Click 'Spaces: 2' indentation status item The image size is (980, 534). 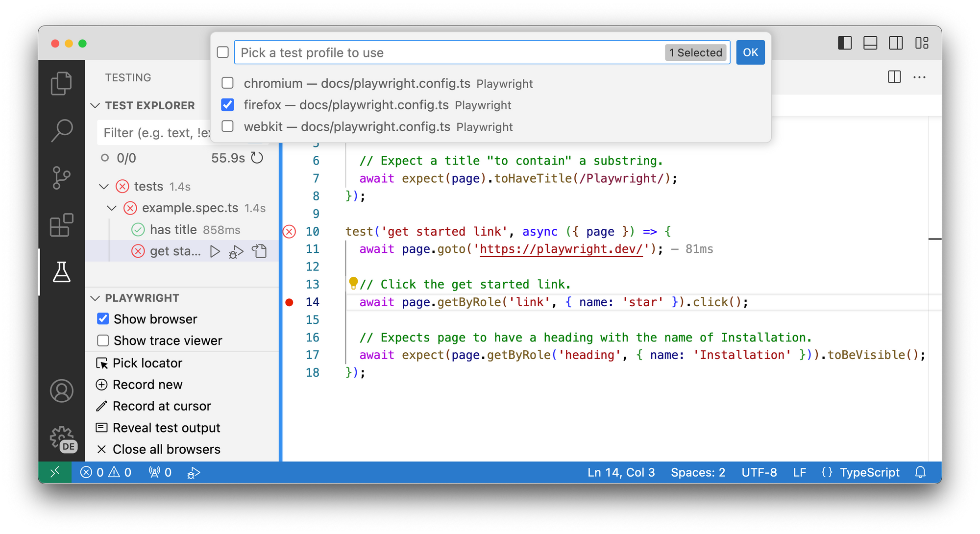tap(698, 472)
